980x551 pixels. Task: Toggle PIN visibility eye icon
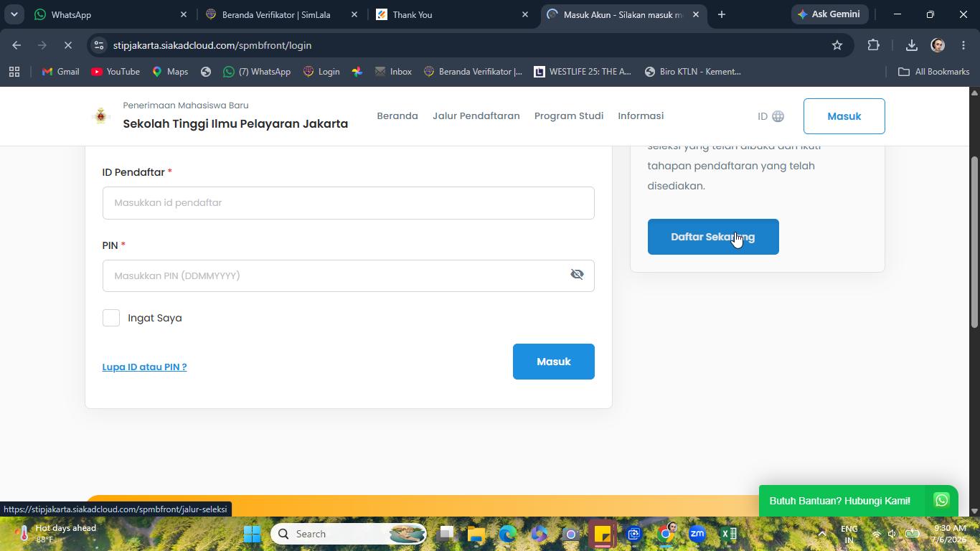(x=577, y=275)
